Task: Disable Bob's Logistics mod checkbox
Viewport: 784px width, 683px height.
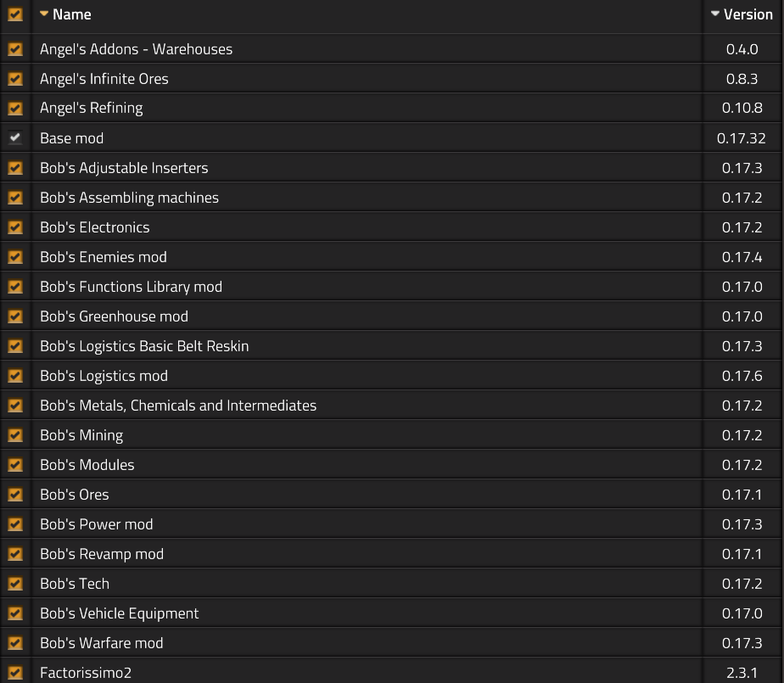Action: click(15, 376)
